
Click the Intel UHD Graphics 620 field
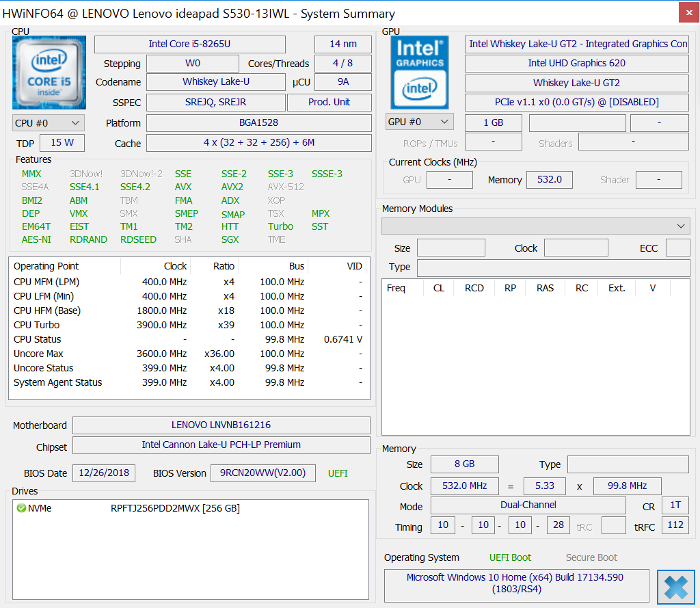577,64
